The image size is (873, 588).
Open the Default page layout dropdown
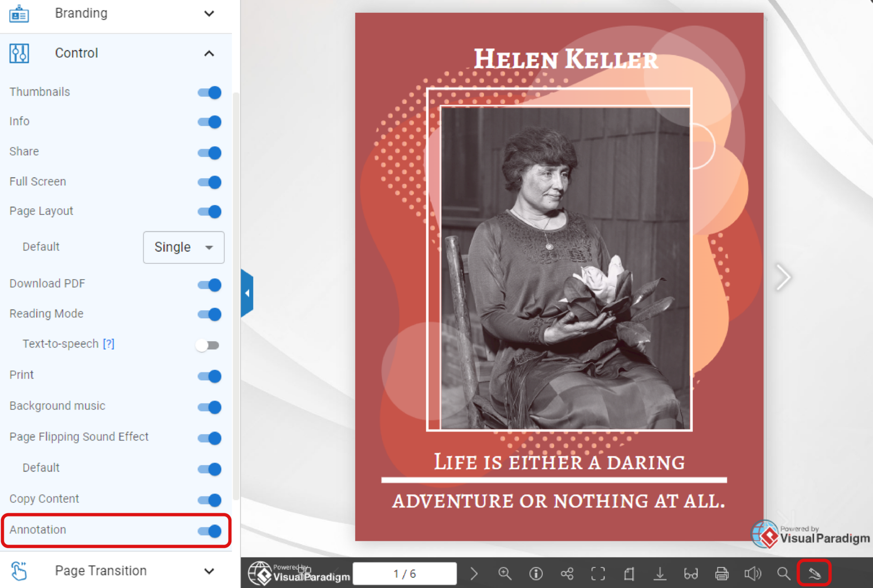point(183,247)
